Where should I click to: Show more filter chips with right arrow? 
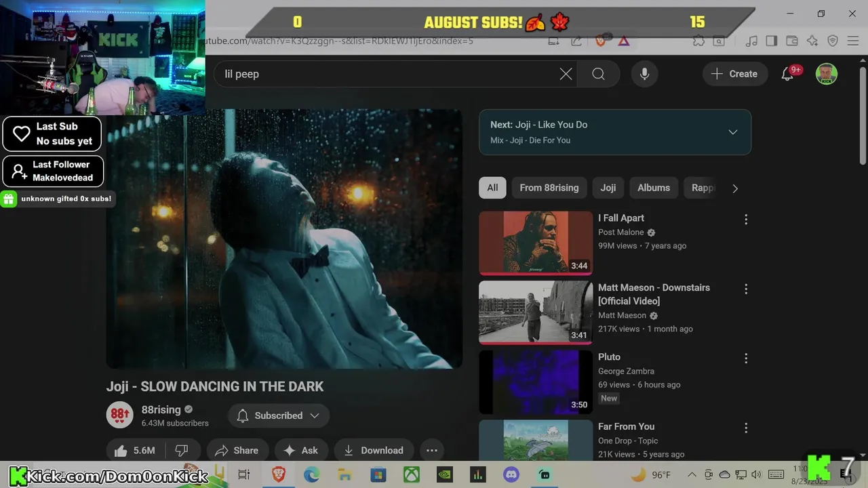tap(735, 188)
